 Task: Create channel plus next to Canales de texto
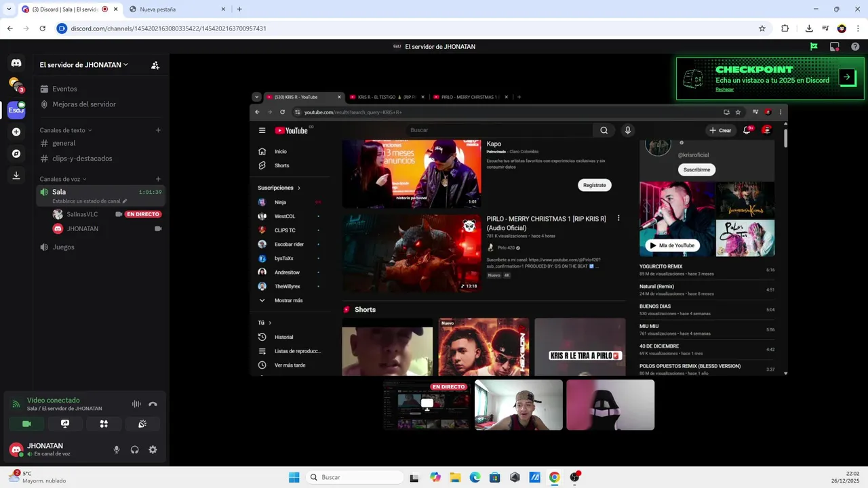(158, 130)
